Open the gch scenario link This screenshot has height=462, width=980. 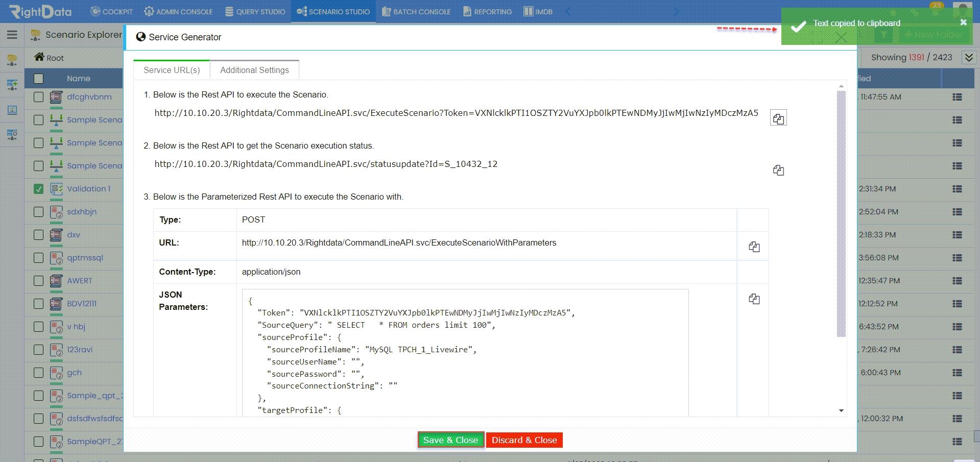[74, 373]
